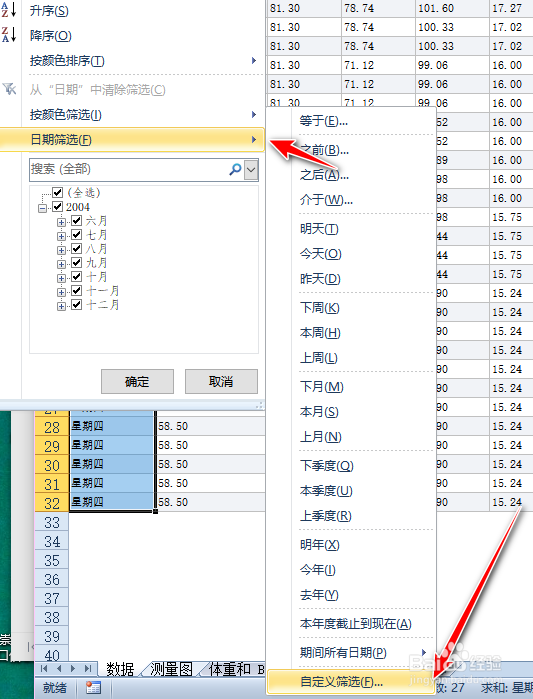Screen dimensions: 533x699
Task: Uncheck the 八月 checkbox
Action: (77, 248)
